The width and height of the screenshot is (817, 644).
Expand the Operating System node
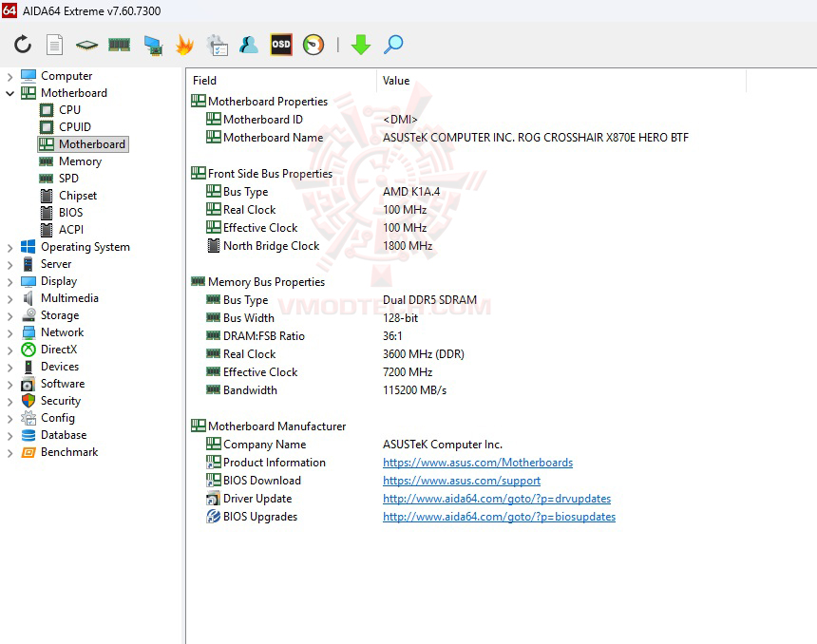[9, 248]
